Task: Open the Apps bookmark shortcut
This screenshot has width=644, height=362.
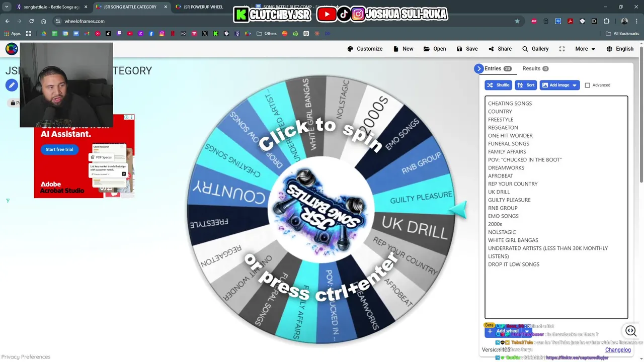Action: point(13,34)
